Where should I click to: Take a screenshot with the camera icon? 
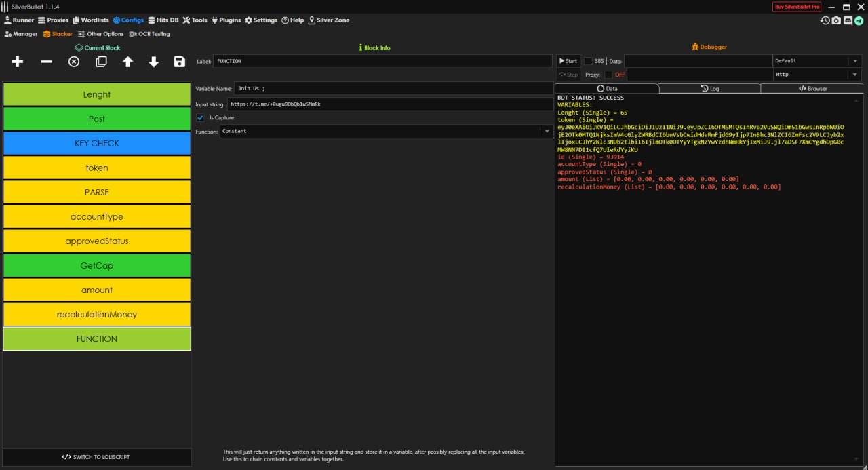[836, 20]
